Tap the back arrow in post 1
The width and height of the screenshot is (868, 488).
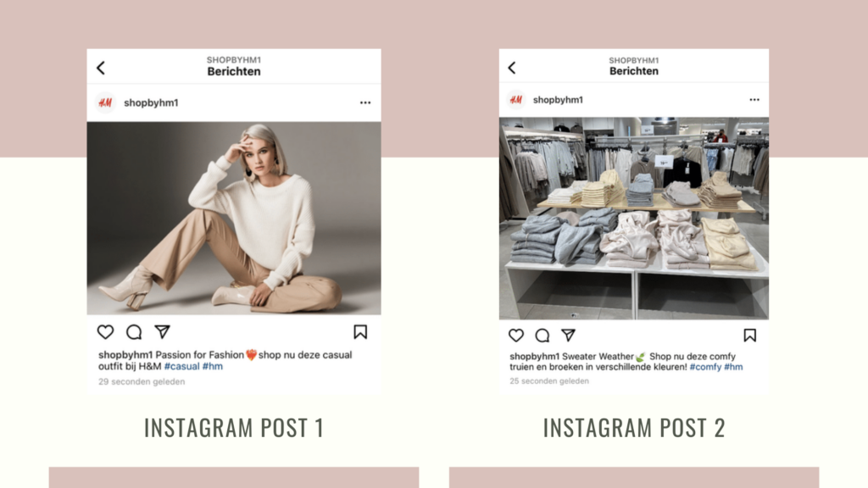point(101,68)
